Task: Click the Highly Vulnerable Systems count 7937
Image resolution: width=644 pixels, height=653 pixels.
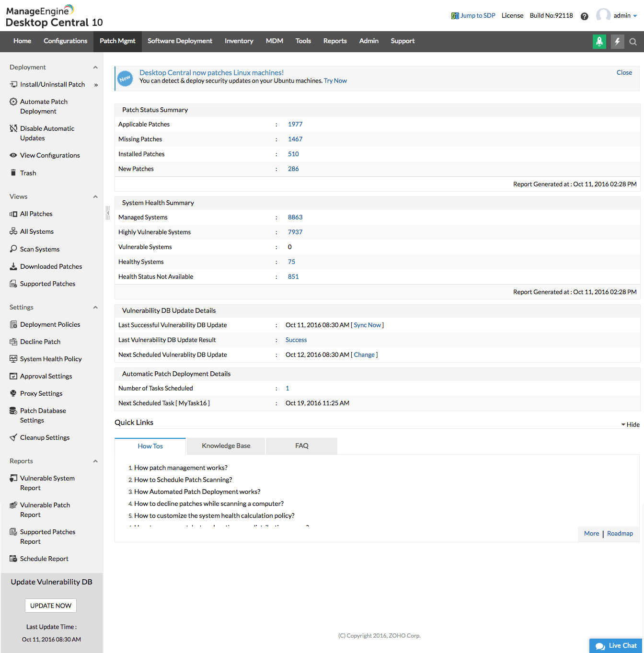Action: pyautogui.click(x=295, y=232)
